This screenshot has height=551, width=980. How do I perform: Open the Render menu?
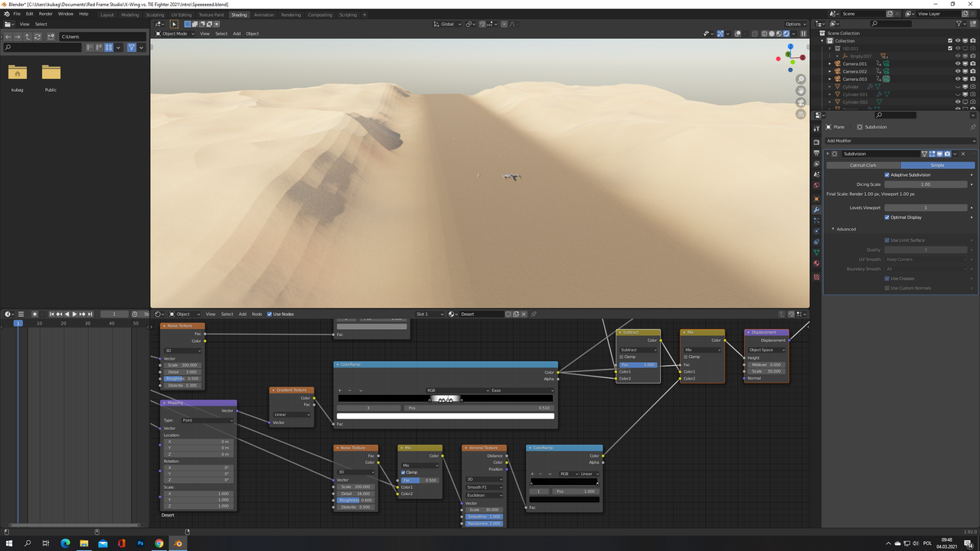[x=46, y=14]
